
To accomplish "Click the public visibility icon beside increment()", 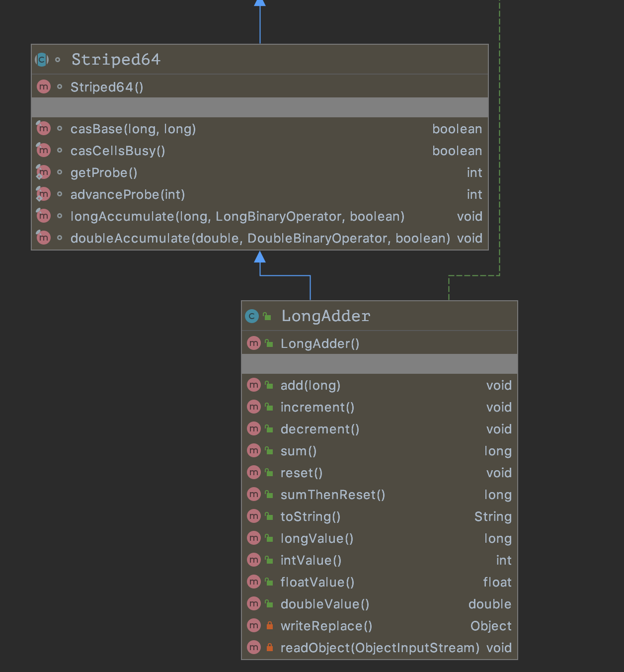I will point(269,407).
